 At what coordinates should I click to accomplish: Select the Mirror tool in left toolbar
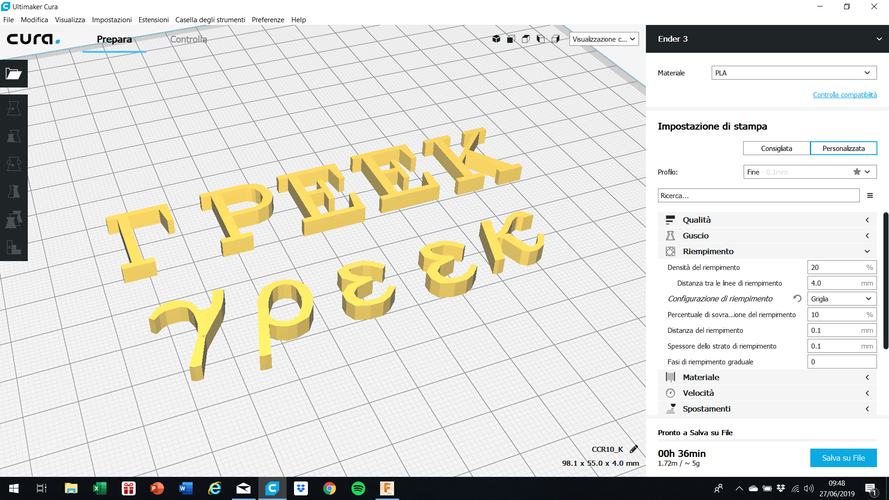(x=14, y=192)
